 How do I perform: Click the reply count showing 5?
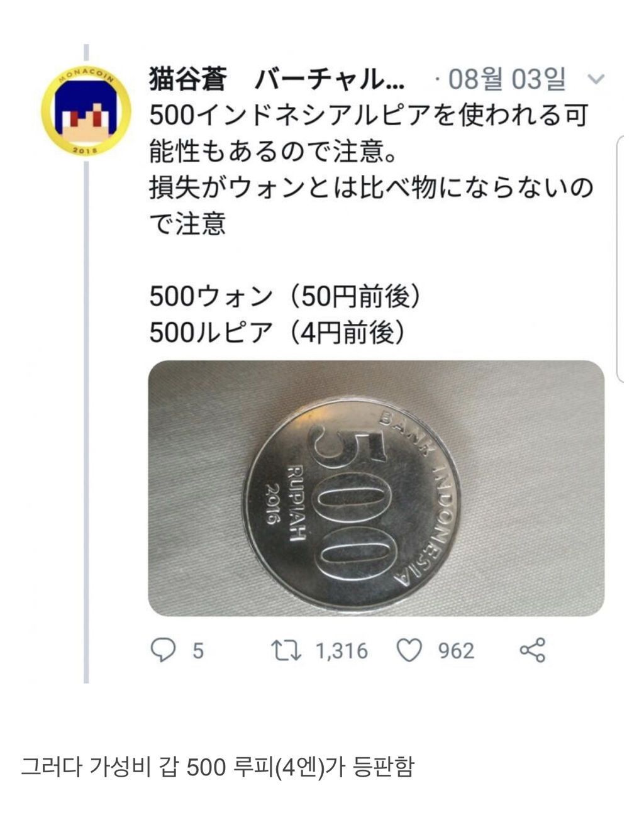[197, 651]
